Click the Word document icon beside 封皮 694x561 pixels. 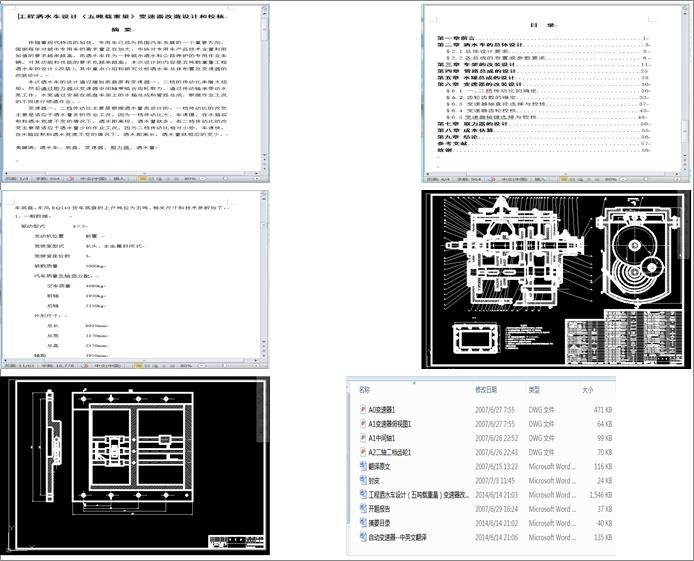[363, 480]
